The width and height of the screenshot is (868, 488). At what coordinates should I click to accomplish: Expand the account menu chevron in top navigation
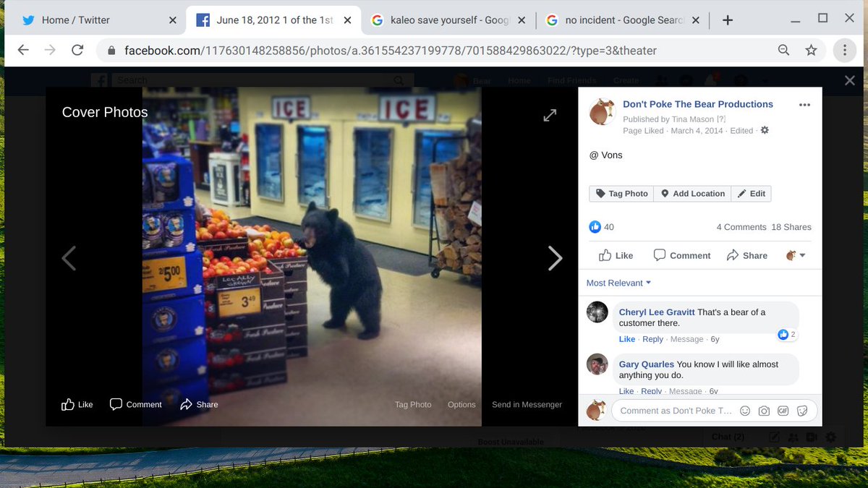coord(763,80)
